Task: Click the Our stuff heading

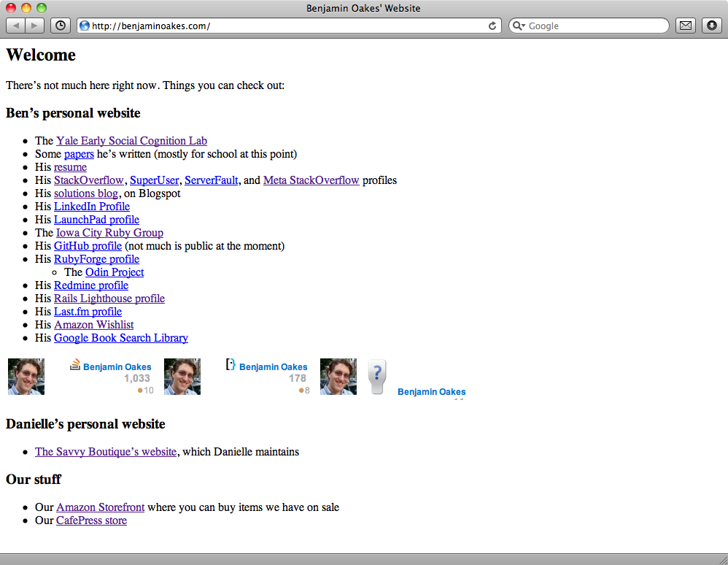Action: coord(34,480)
